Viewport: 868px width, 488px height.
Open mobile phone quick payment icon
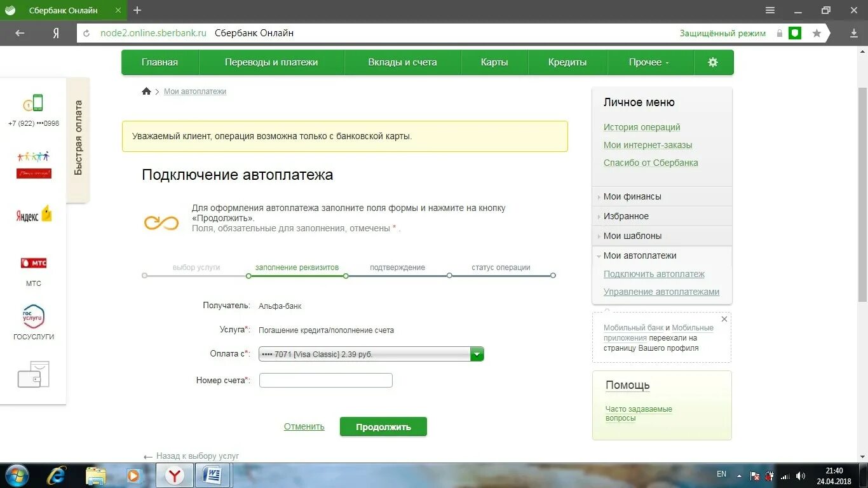tap(33, 103)
